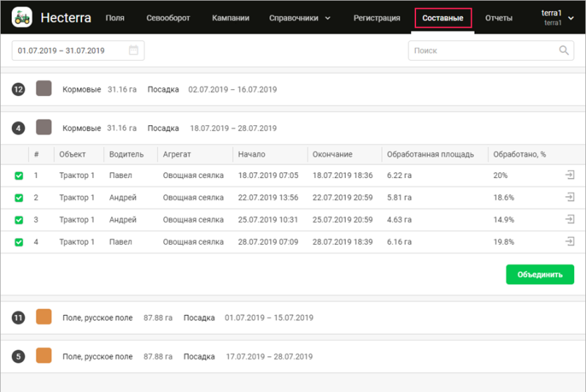Screen dimensions: 586x392
Task: Open the calendar date picker icon
Action: (x=133, y=51)
